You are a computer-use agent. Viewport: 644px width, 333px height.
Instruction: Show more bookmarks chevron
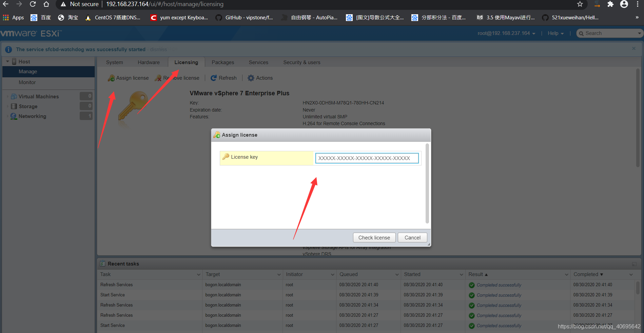tap(637, 18)
